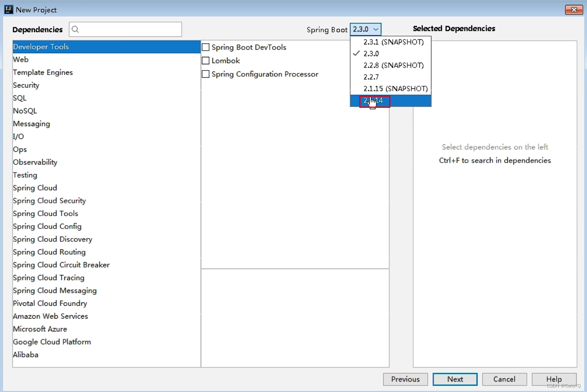Select the Alibaba category

(x=107, y=355)
